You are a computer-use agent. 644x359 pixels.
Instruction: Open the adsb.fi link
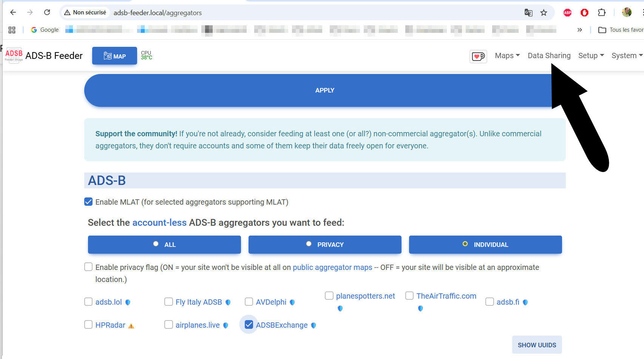point(508,302)
